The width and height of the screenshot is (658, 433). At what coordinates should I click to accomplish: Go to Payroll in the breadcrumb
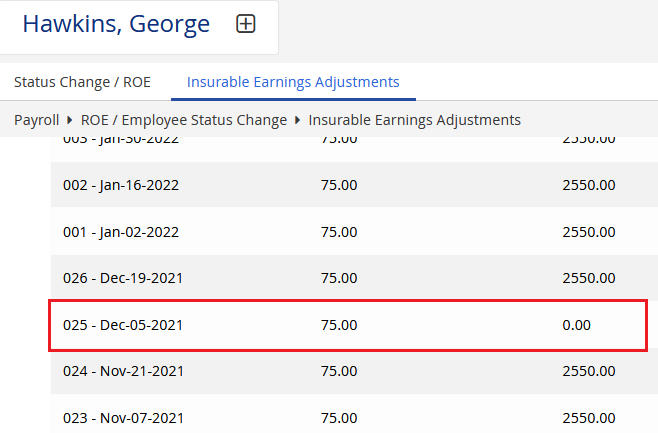click(x=37, y=120)
